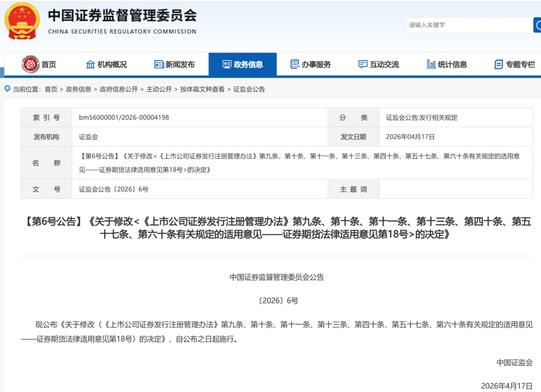This screenshot has height=392, width=541.
Task: Click the newspaper icon next to 新闻发布
Action: 159,64
